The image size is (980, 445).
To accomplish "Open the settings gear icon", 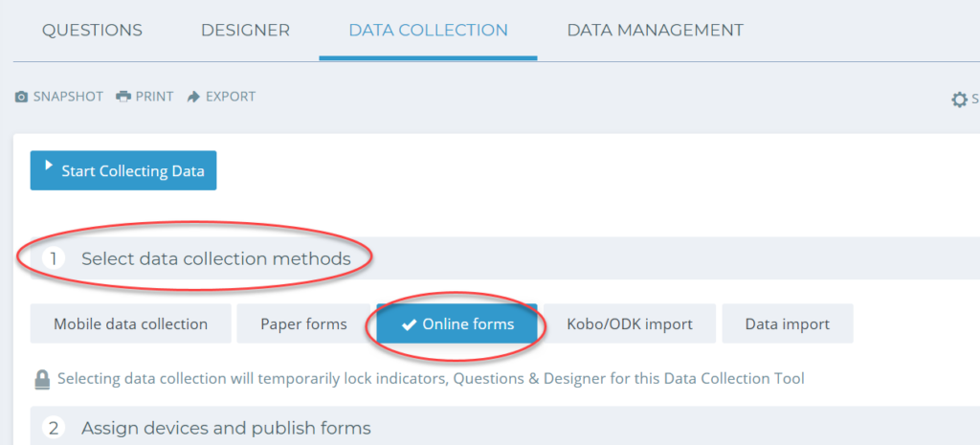I will pyautogui.click(x=959, y=100).
